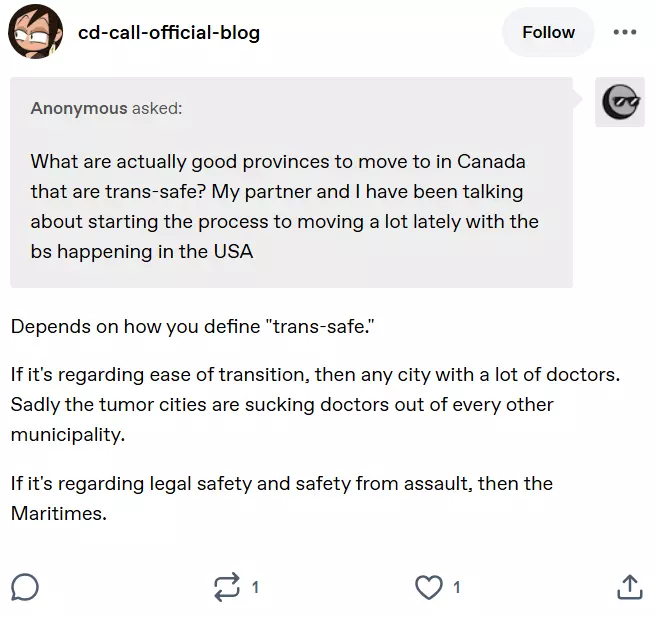Follow the cd-call-official-blog blog
Screen dimensions: 656x617
tap(548, 32)
